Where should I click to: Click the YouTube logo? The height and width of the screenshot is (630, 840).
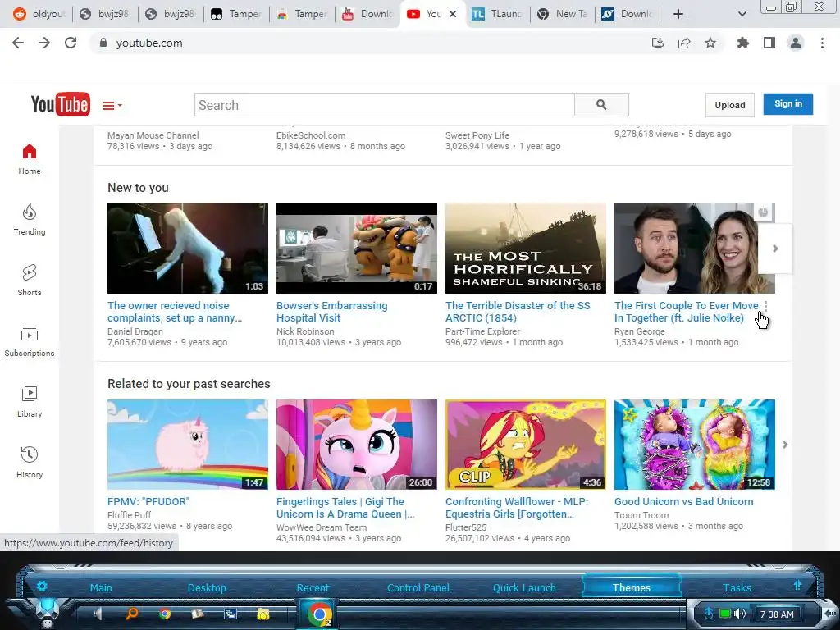pos(60,104)
